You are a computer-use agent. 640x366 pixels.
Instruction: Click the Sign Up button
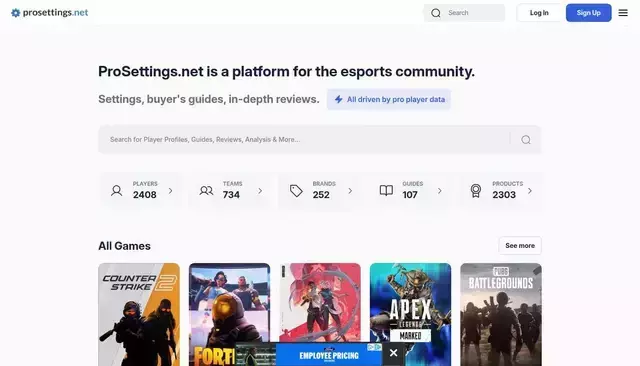[589, 13]
